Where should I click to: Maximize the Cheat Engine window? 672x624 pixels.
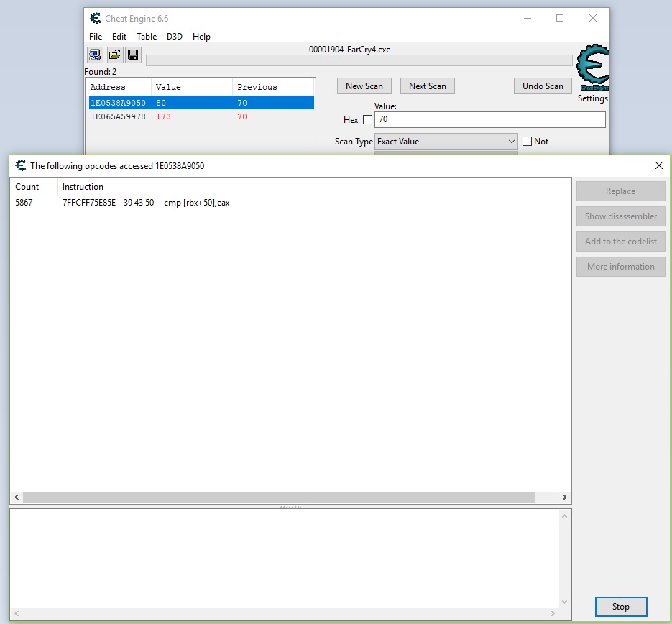pos(560,18)
